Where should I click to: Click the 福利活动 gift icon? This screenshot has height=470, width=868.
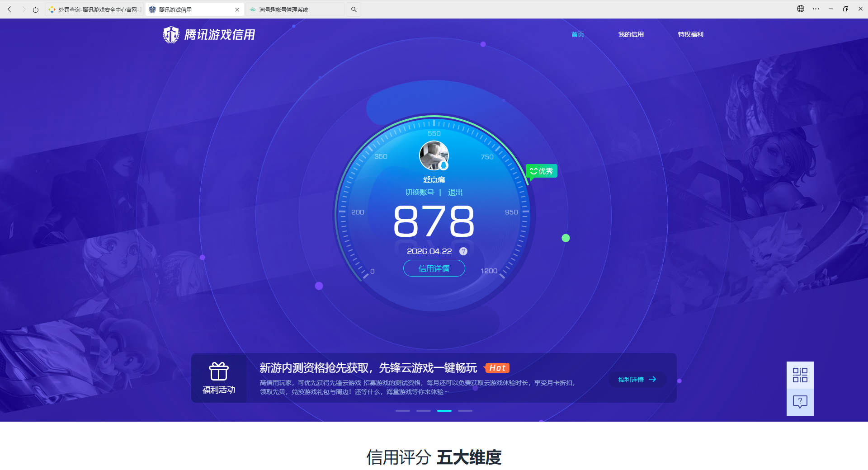[218, 371]
